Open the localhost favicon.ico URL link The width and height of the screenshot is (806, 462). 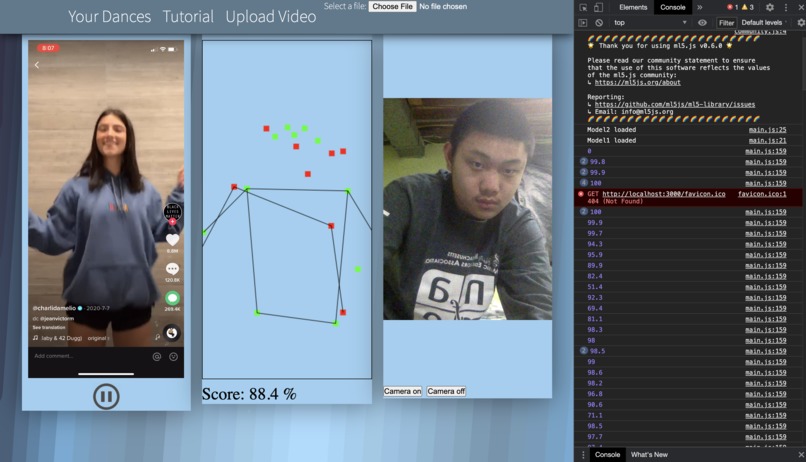pyautogui.click(x=664, y=194)
